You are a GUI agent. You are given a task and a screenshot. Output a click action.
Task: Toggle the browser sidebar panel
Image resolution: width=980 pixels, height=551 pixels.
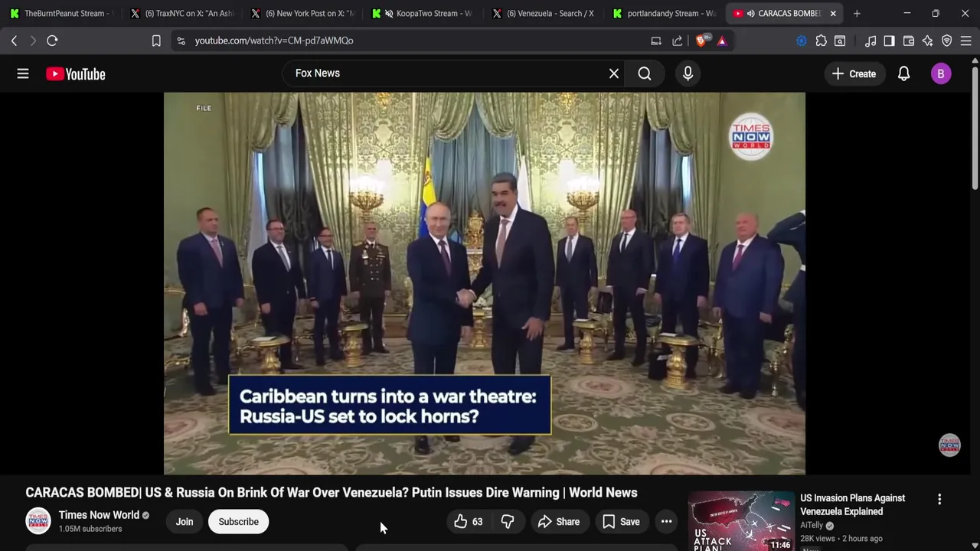point(889,41)
